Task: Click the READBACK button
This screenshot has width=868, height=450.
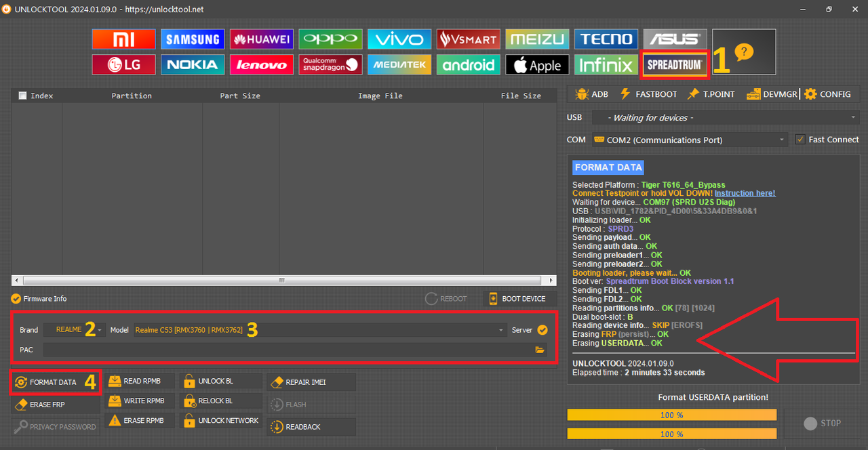Action: point(311,427)
